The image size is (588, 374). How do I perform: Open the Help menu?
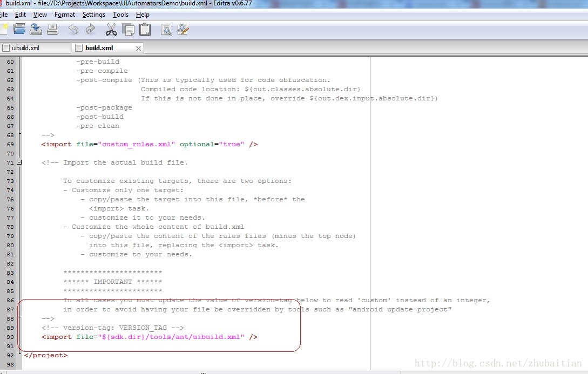click(143, 15)
